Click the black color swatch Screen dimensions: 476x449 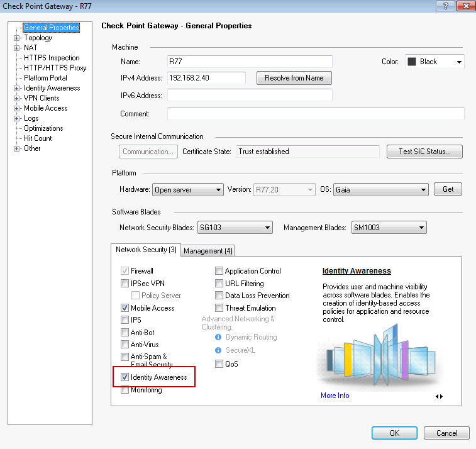tap(412, 62)
